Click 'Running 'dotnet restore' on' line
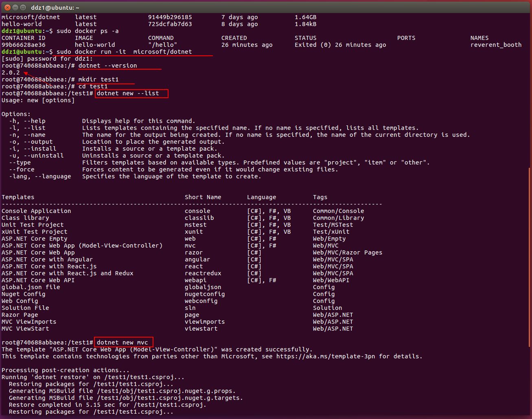Image resolution: width=532 pixels, height=419 pixels. [93, 377]
